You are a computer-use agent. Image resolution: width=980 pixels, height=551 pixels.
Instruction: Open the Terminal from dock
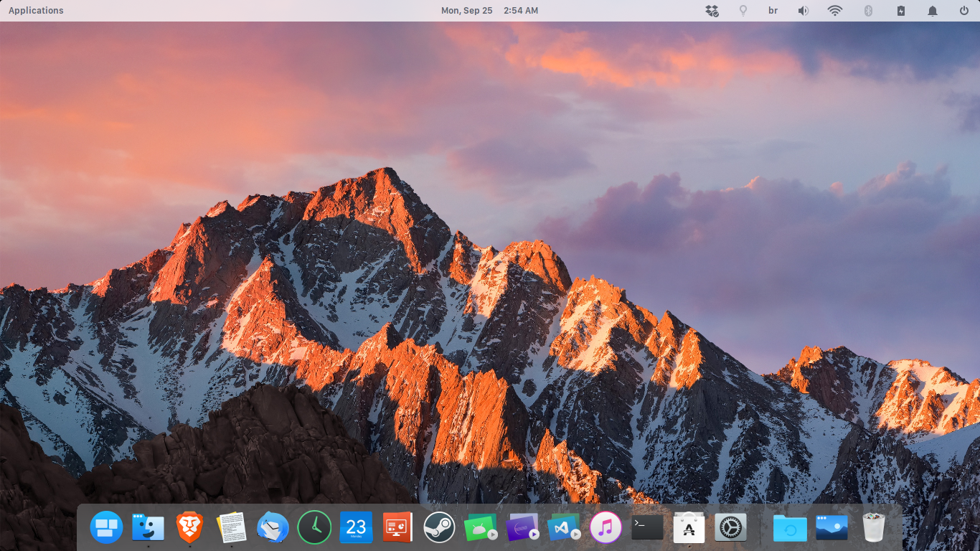(647, 527)
